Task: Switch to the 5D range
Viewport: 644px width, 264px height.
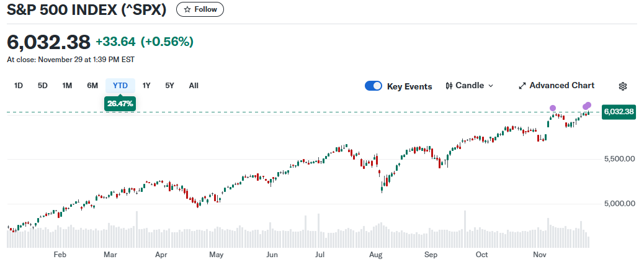Action: point(43,86)
